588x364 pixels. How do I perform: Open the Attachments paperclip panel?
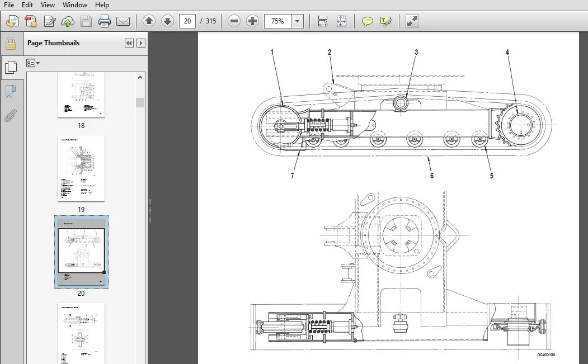(11, 115)
